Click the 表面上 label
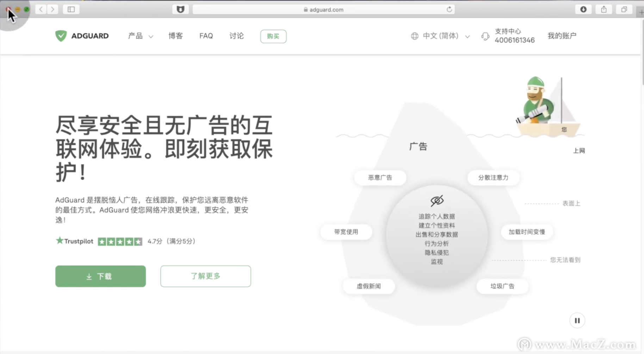644x354 pixels. [x=571, y=203]
